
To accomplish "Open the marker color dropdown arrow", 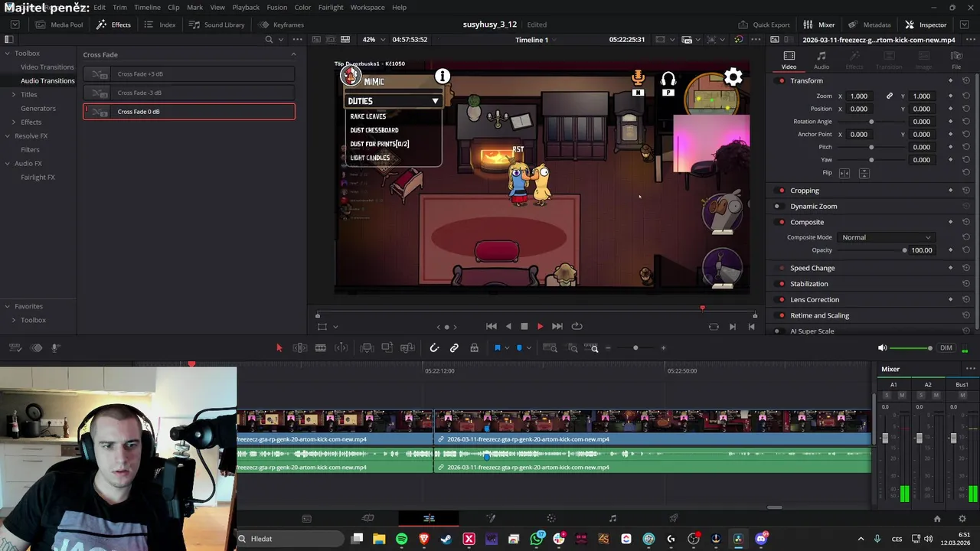I will click(x=528, y=348).
